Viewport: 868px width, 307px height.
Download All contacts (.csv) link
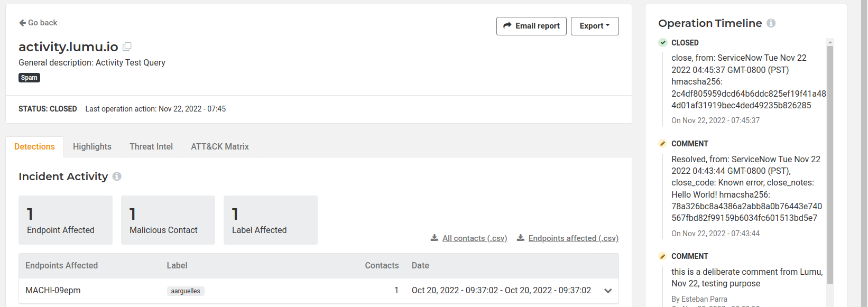(475, 238)
